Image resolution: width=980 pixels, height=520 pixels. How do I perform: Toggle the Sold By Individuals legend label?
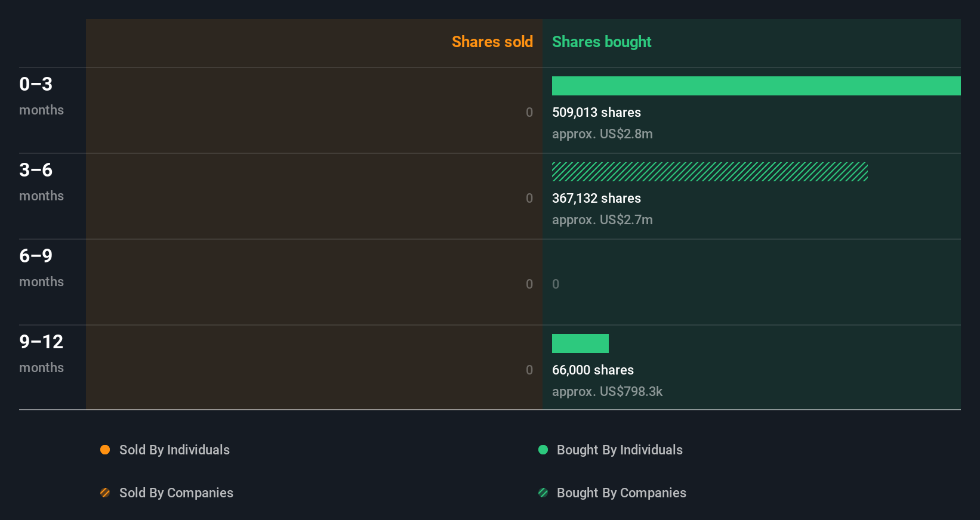pos(174,450)
